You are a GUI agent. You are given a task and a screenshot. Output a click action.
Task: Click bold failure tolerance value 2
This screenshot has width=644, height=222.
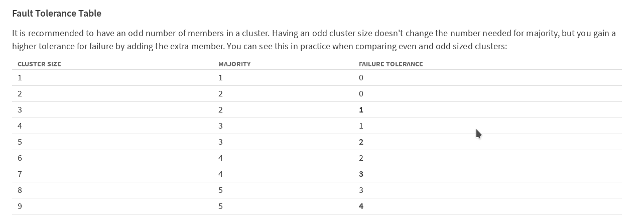pyautogui.click(x=361, y=142)
